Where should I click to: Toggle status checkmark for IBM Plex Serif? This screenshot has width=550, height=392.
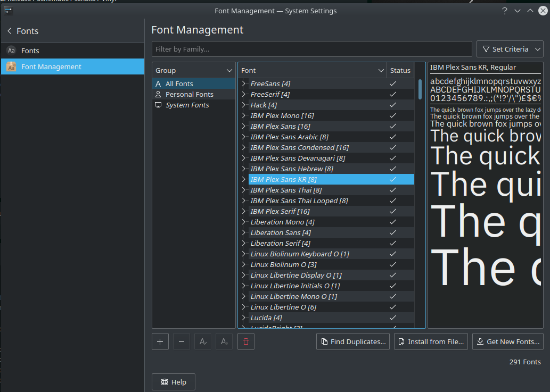pos(393,211)
